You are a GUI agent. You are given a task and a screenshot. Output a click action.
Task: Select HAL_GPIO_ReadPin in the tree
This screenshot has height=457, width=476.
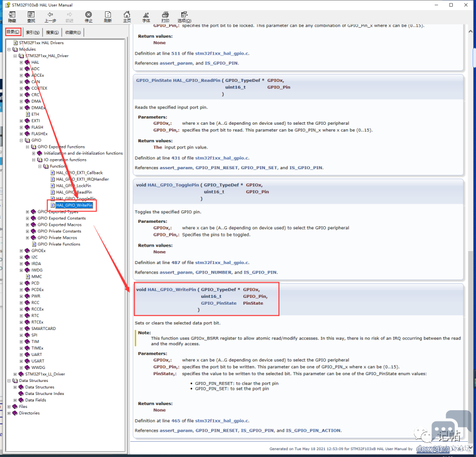pos(74,192)
